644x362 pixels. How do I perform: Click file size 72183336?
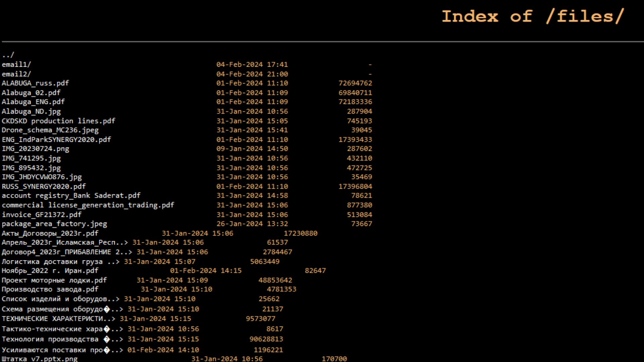tap(355, 102)
